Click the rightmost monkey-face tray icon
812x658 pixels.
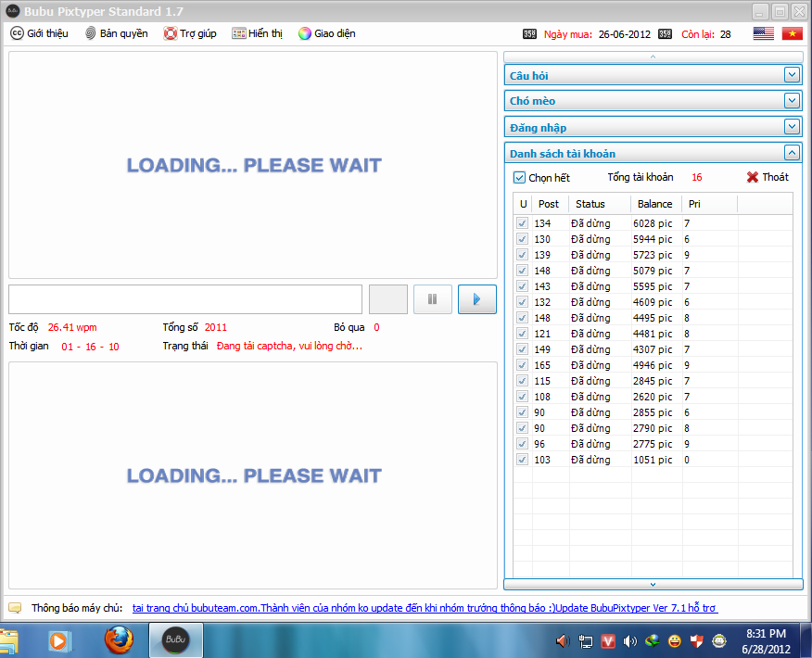[x=719, y=642]
